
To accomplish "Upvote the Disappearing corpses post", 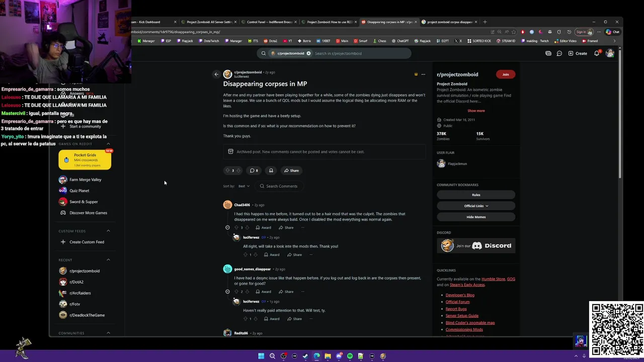I will [227, 170].
